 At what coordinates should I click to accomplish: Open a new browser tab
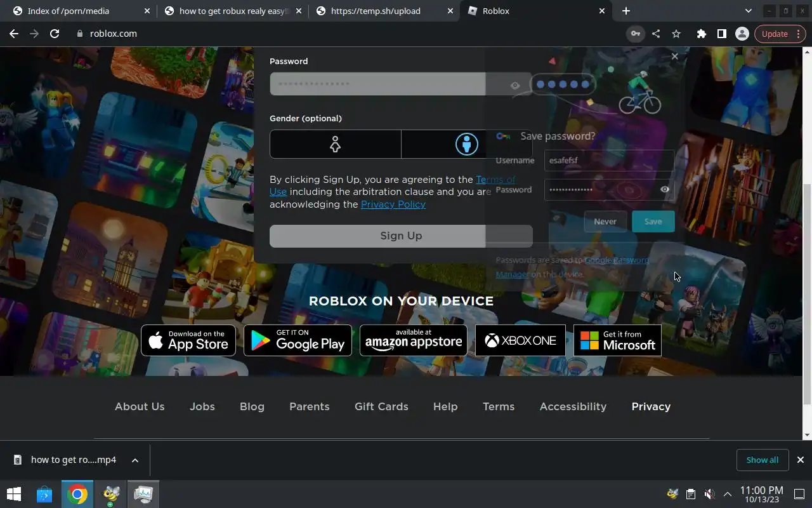click(x=626, y=11)
